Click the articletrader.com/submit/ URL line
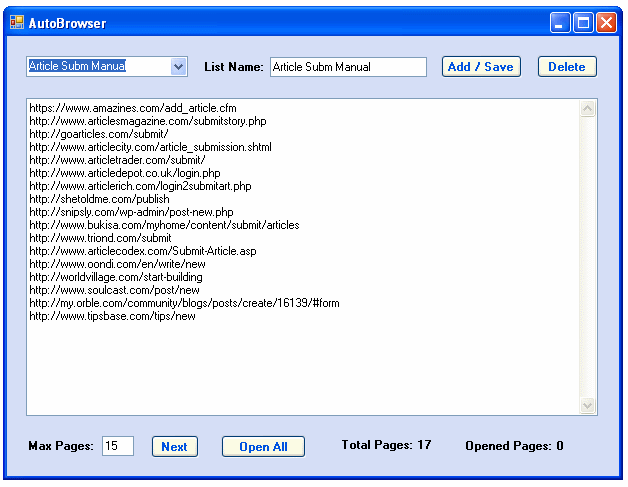628x487 pixels. tap(117, 160)
